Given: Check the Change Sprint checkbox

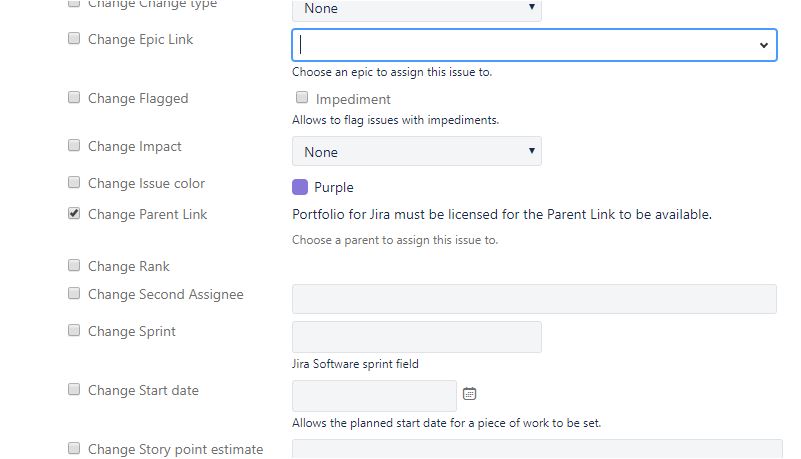Looking at the screenshot, I should 74,330.
